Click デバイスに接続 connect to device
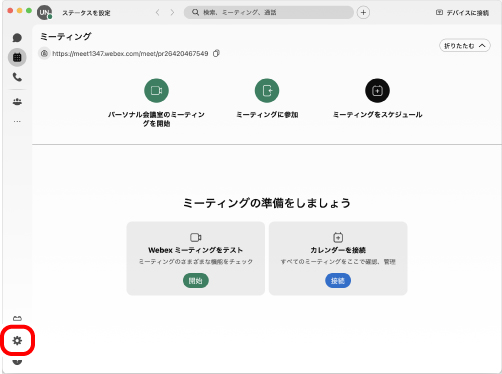This screenshot has height=374, width=502. pos(462,13)
